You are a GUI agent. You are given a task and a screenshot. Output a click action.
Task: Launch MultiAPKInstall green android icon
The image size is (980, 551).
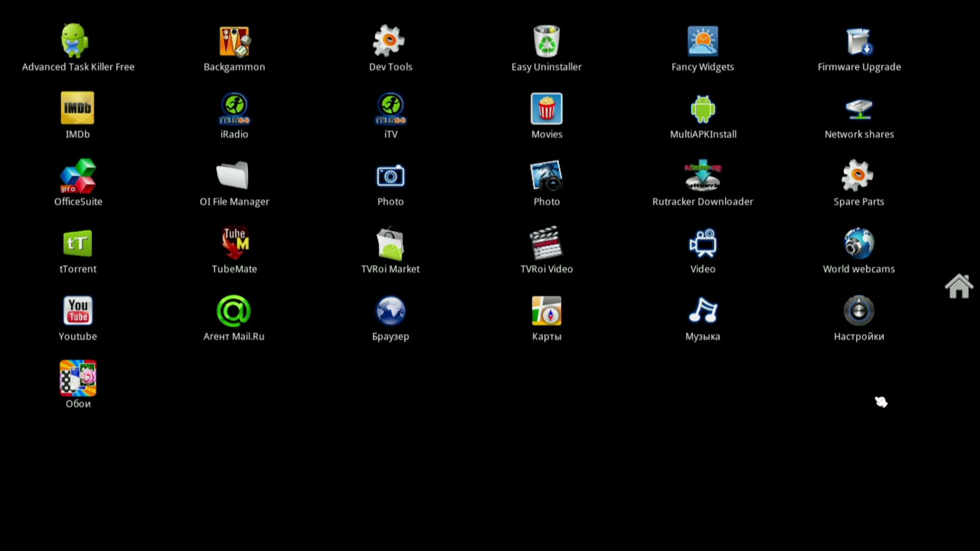[702, 108]
